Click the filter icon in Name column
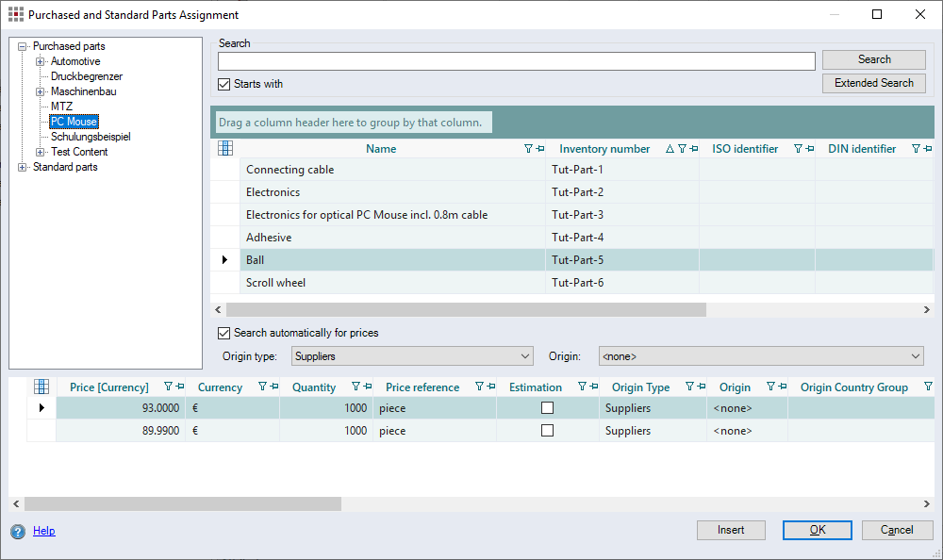 528,149
